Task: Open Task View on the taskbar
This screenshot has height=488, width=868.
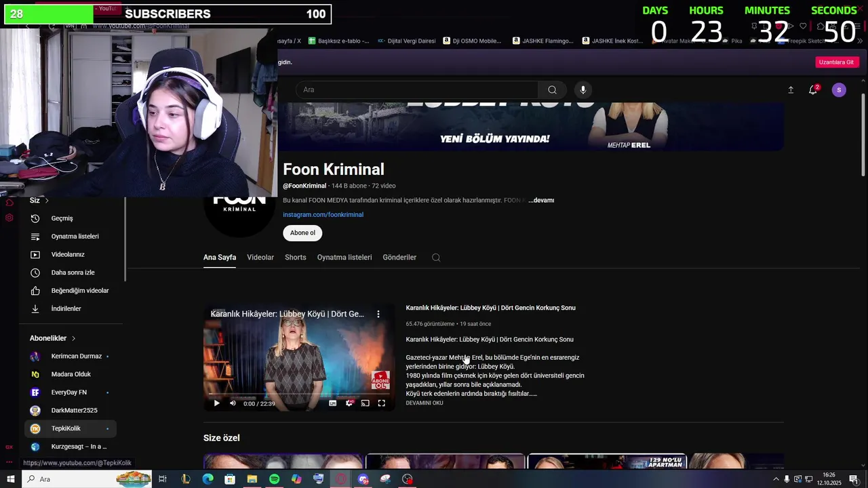Action: pyautogui.click(x=163, y=479)
